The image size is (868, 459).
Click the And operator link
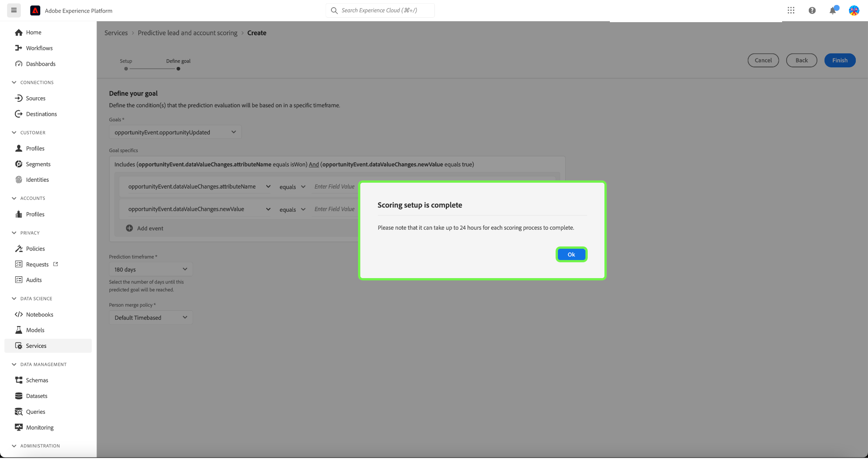pyautogui.click(x=314, y=165)
